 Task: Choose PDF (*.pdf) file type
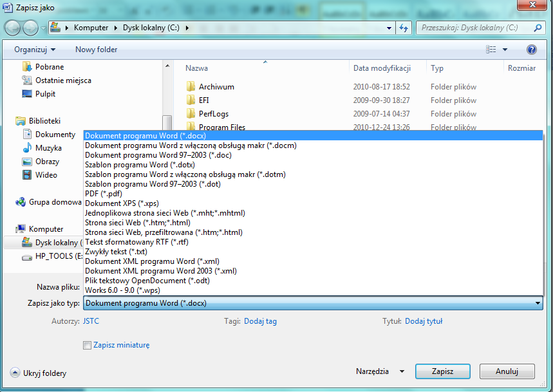313,194
